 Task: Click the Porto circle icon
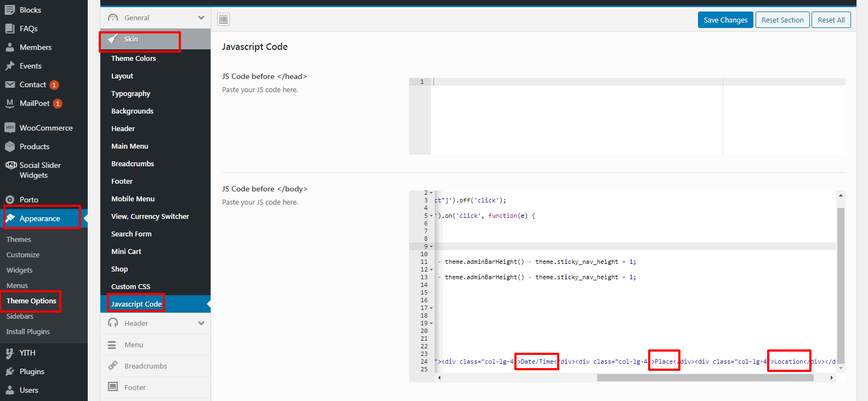point(10,200)
